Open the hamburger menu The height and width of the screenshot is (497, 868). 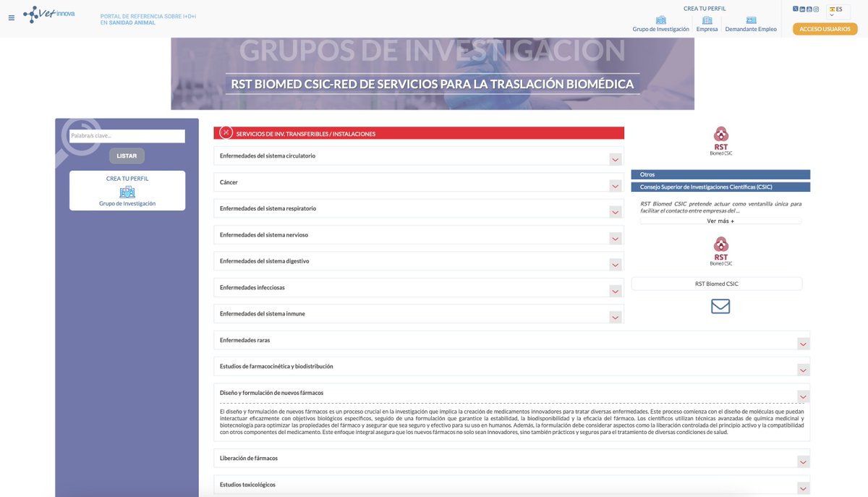11,17
